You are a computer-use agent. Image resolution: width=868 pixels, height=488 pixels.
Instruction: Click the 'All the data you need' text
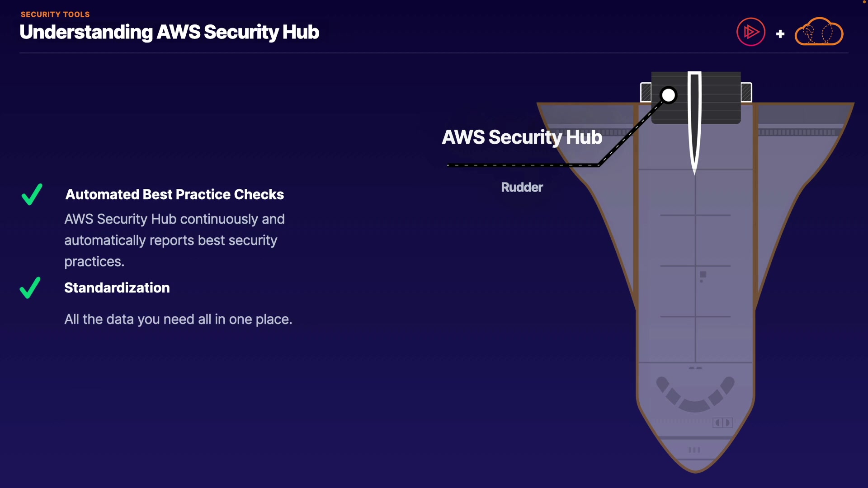tap(178, 319)
